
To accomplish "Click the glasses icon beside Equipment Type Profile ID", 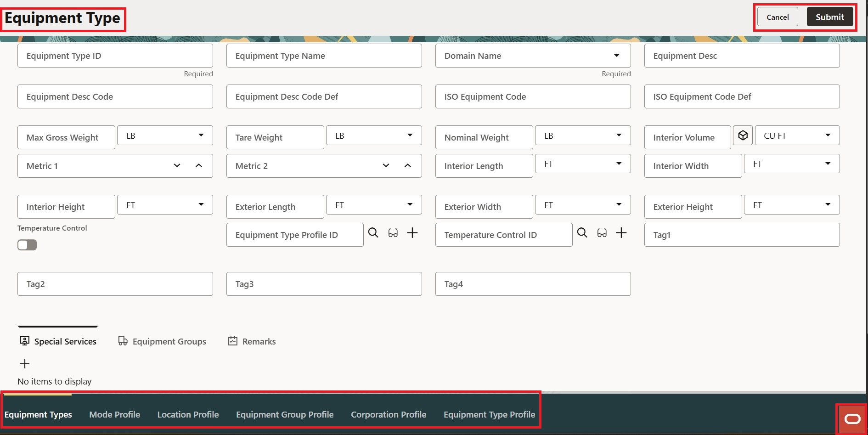I will 393,233.
